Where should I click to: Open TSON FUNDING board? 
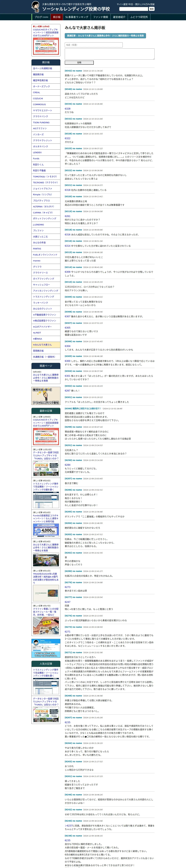pos(46,123)
